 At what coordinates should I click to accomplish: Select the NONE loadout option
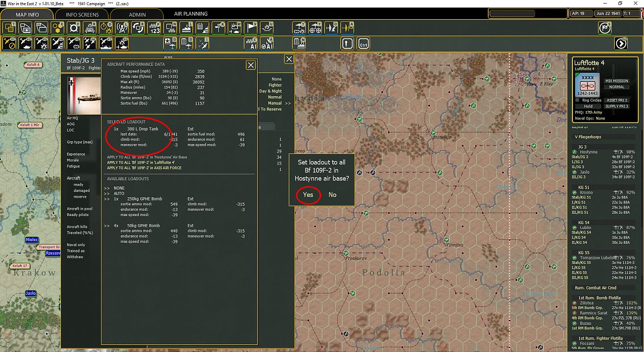click(119, 188)
